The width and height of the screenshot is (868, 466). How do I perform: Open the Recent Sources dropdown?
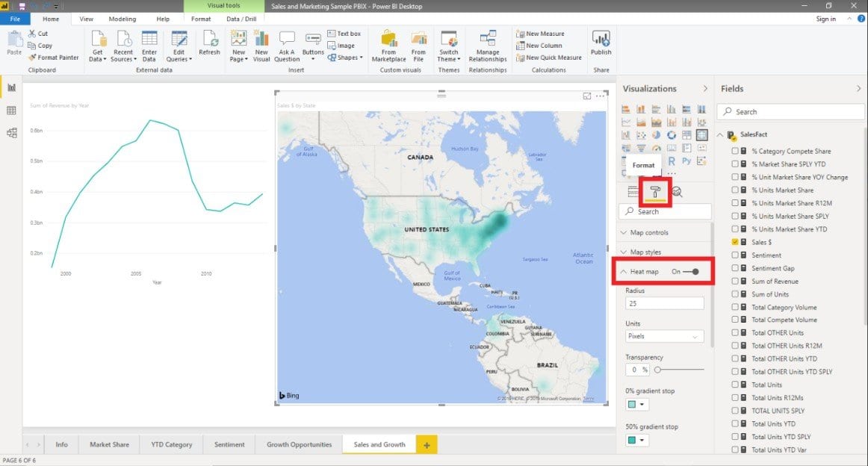pos(123,56)
